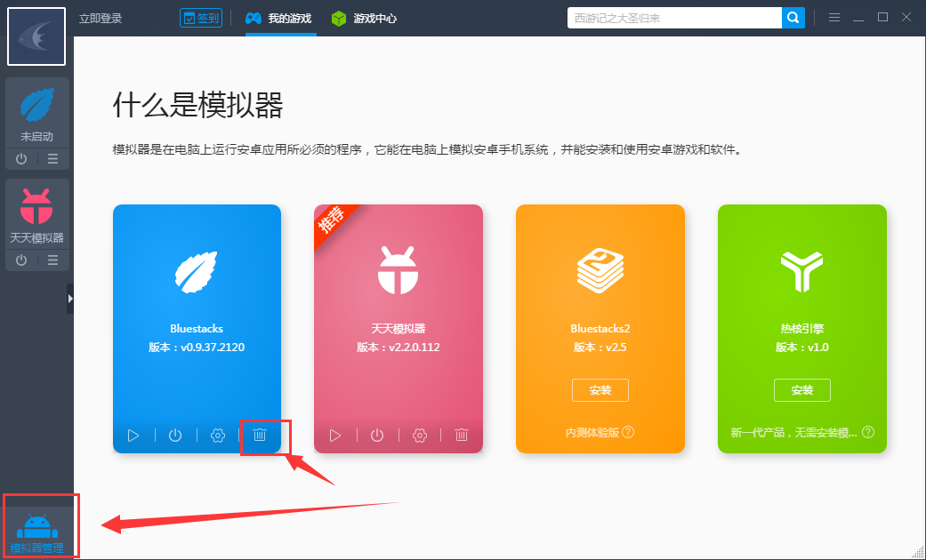Open sidebar Bluestacks list menu
The image size is (926, 560).
(53, 159)
